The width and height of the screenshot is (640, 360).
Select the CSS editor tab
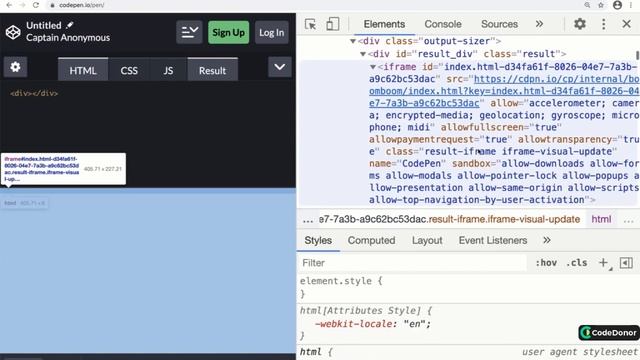tap(129, 70)
